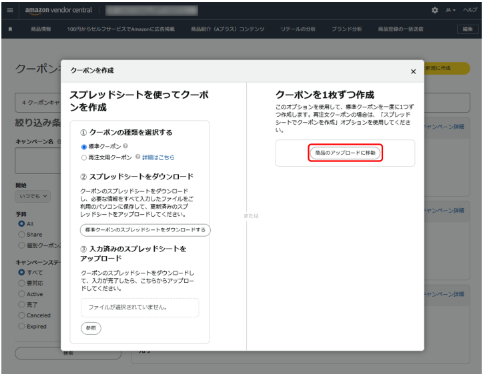Click the キャンペーン名 text field behind dialog

pyautogui.click(x=38, y=160)
